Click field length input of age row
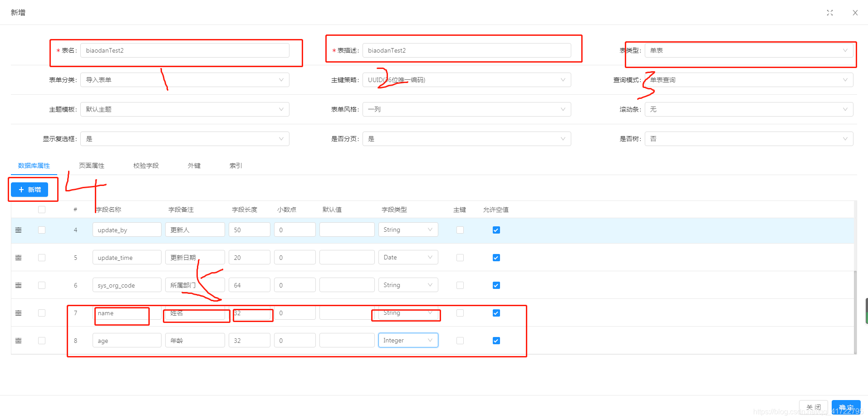The image size is (868, 420). (249, 341)
